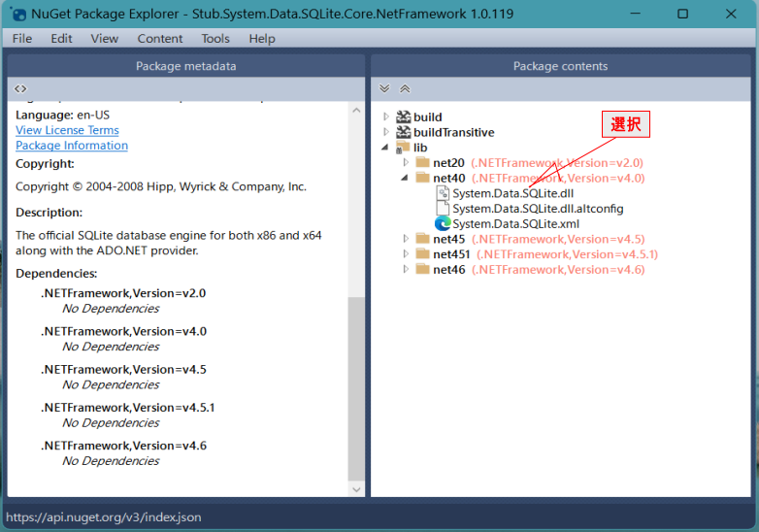This screenshot has width=759, height=532.
Task: Open the Package Information link
Action: pos(72,146)
